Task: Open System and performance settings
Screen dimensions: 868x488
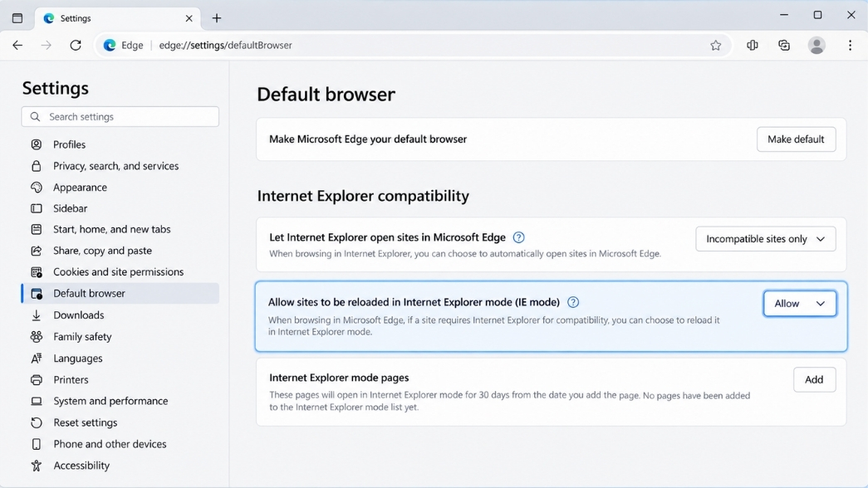Action: pyautogui.click(x=120, y=401)
